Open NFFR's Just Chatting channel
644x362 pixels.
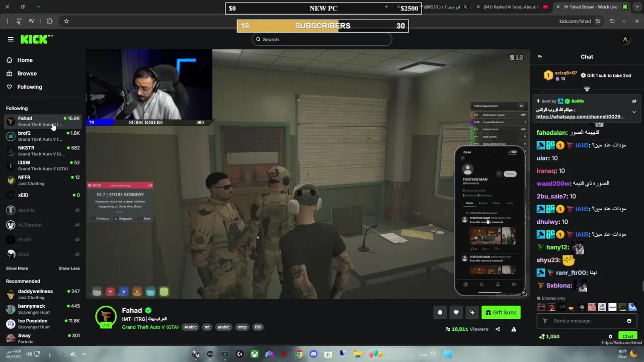pyautogui.click(x=43, y=180)
